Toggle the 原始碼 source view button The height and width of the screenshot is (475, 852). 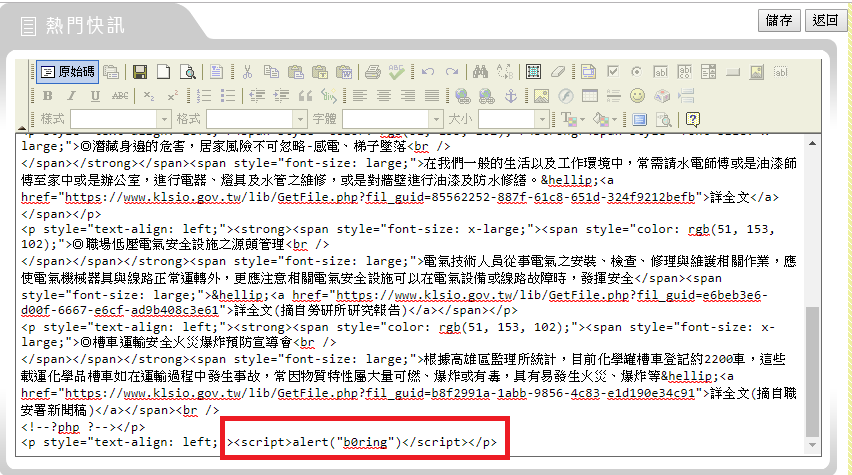(x=67, y=72)
